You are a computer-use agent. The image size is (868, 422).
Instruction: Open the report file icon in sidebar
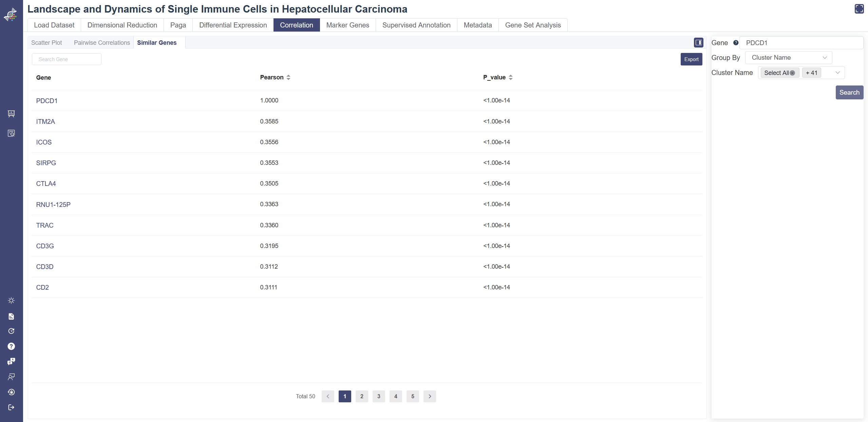[11, 316]
